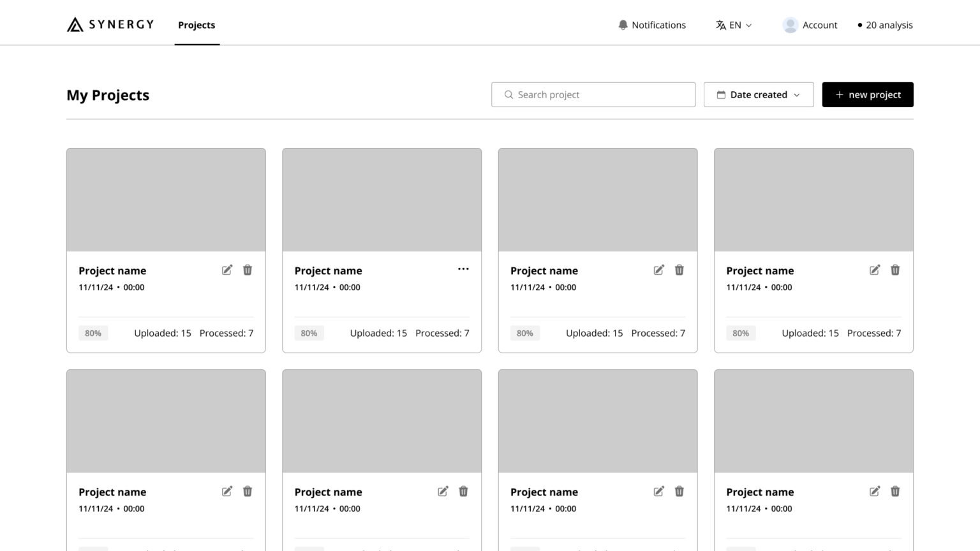Click the Notifications bell icon
This screenshot has height=551, width=980.
[622, 25]
